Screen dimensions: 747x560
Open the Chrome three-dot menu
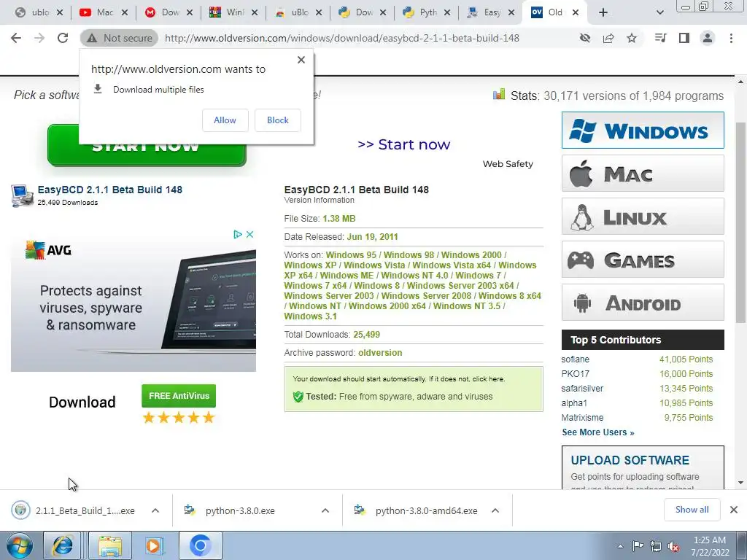731,38
